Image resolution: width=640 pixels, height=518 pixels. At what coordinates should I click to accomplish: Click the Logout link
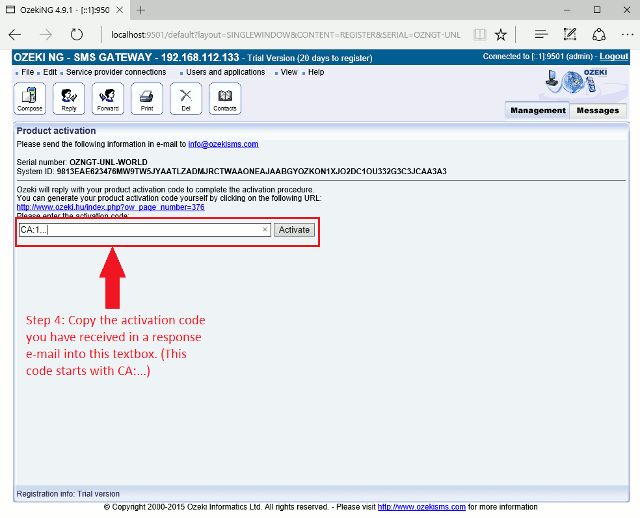tap(613, 56)
